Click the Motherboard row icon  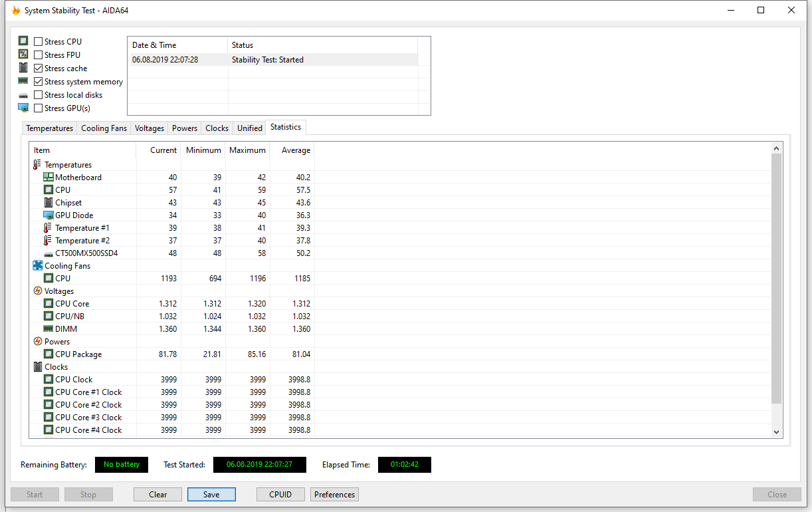(48, 177)
